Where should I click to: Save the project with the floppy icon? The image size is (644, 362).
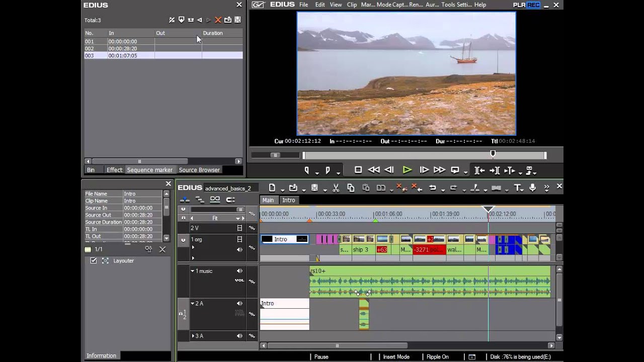[x=314, y=188]
